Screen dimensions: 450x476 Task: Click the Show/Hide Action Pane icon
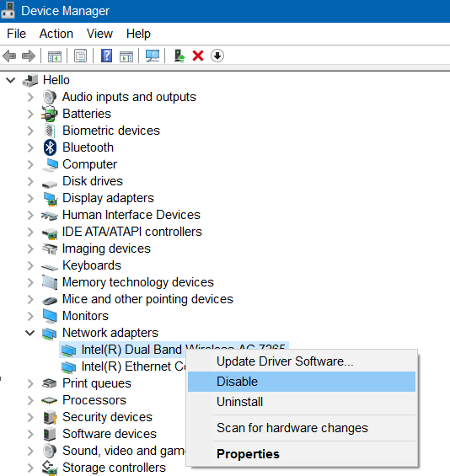(x=126, y=56)
